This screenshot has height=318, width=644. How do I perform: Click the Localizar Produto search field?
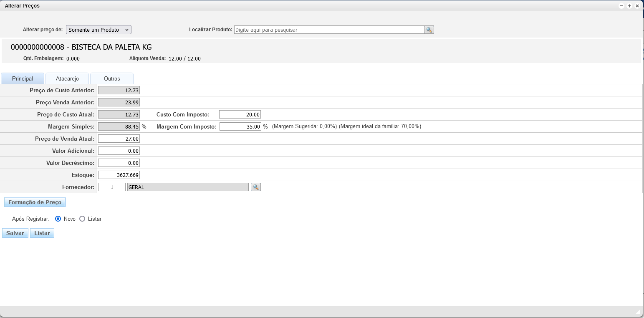point(329,30)
